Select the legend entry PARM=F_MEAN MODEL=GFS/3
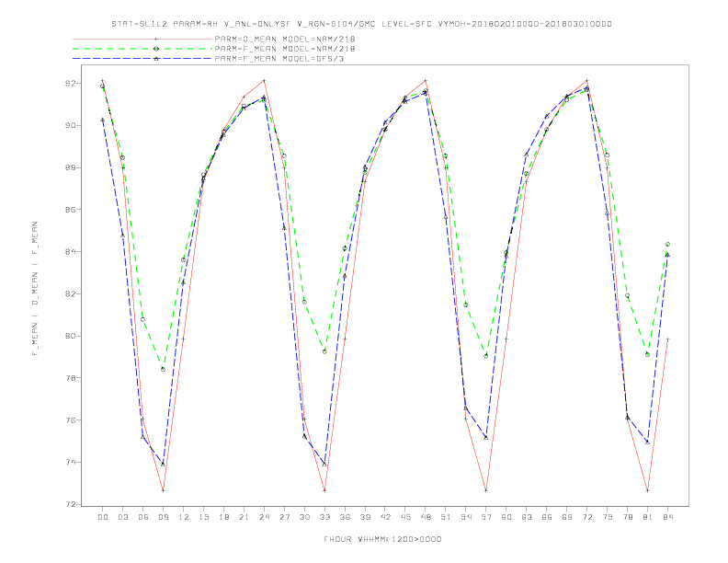 pyautogui.click(x=279, y=59)
